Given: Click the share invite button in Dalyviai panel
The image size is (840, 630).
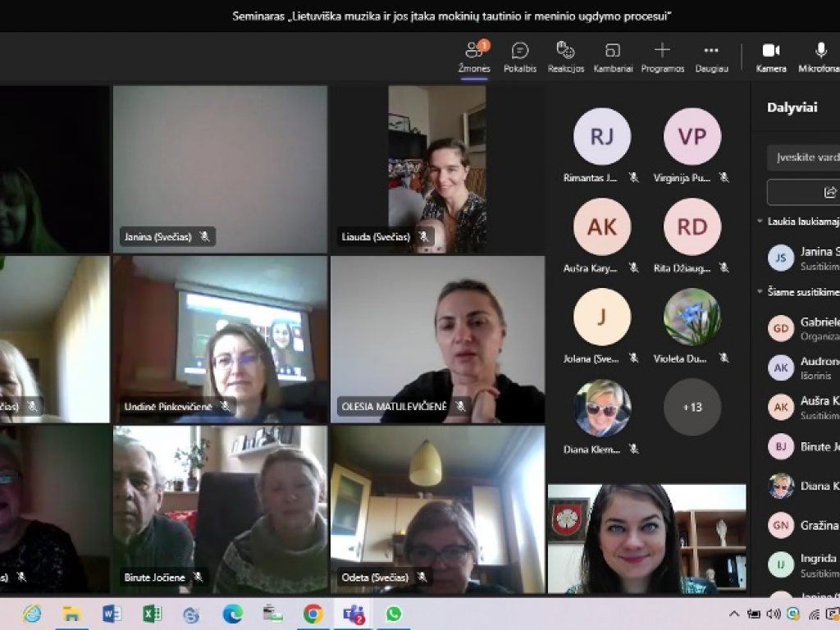Looking at the screenshot, I should (804, 192).
